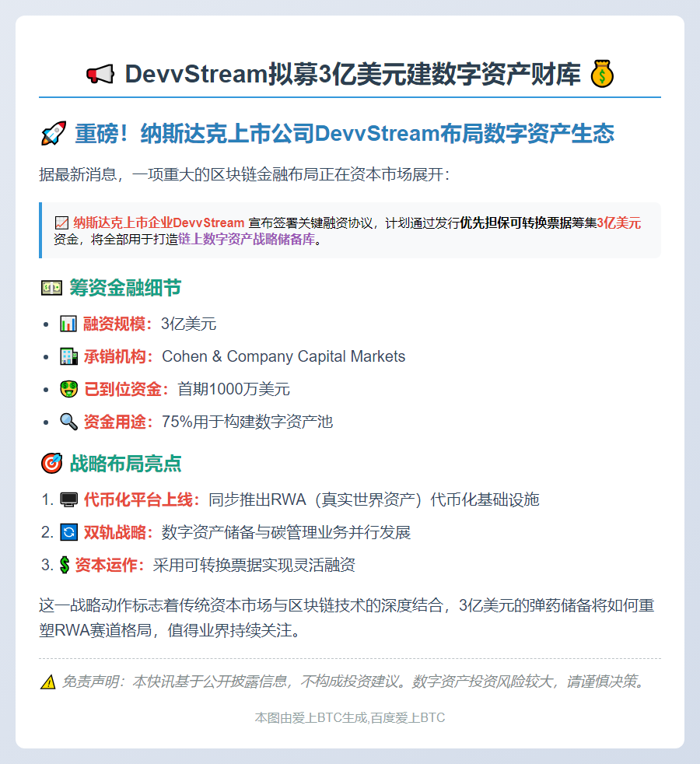Click the green heading 战略布局亮点
Viewport: 700px width, 764px height.
tap(126, 464)
